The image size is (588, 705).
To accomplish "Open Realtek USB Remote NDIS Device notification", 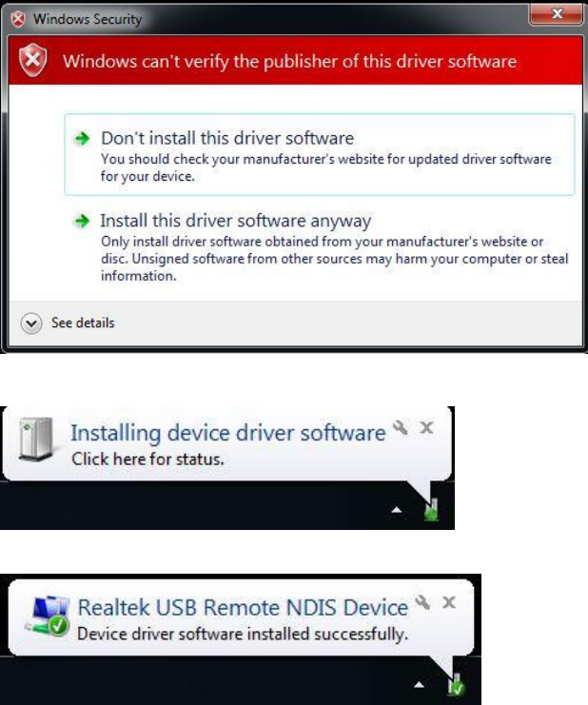I will point(243,607).
